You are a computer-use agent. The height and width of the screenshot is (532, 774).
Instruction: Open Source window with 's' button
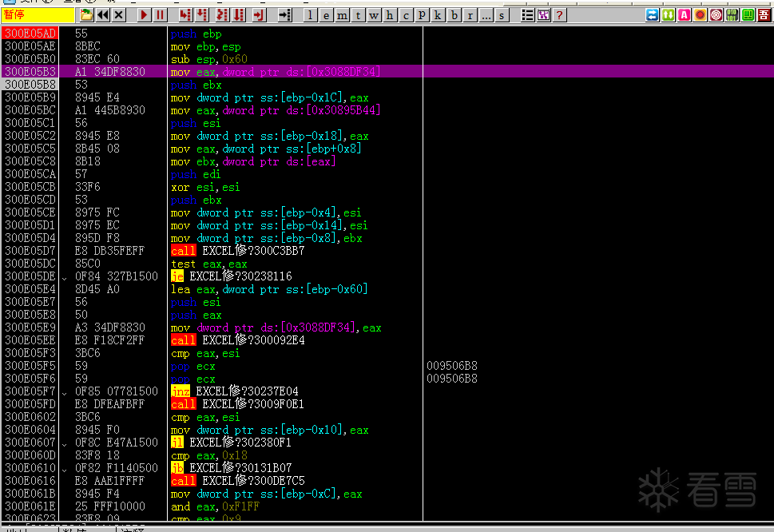tap(502, 15)
